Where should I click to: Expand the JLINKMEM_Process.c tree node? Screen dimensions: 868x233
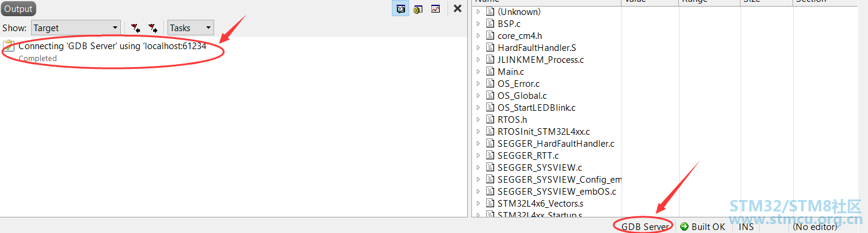tap(478, 59)
